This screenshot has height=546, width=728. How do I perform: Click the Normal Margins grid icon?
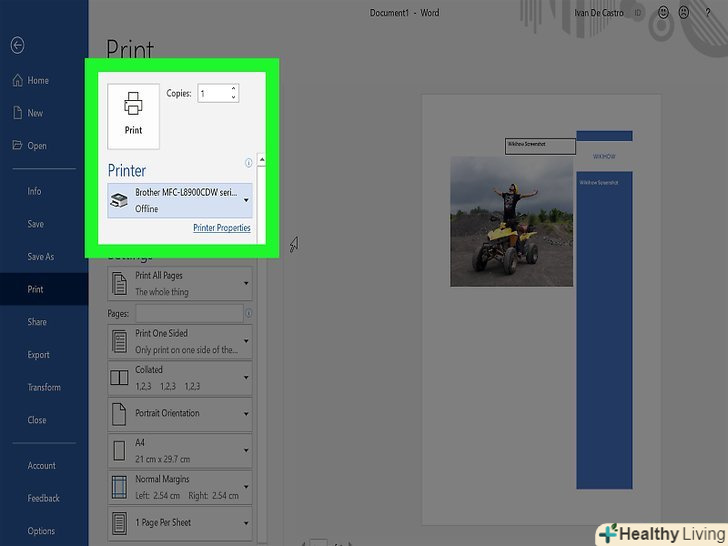pyautogui.click(x=119, y=487)
